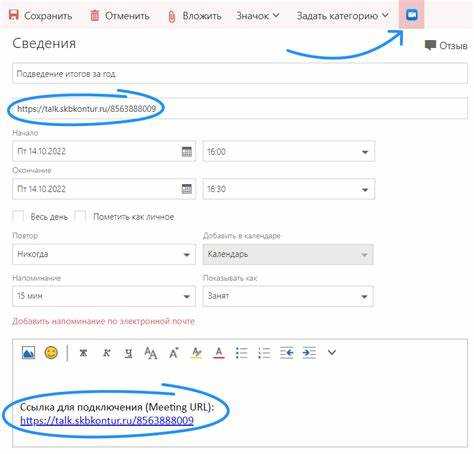This screenshot has width=474, height=454.
Task: Click the text highlight color icon
Action: click(197, 353)
